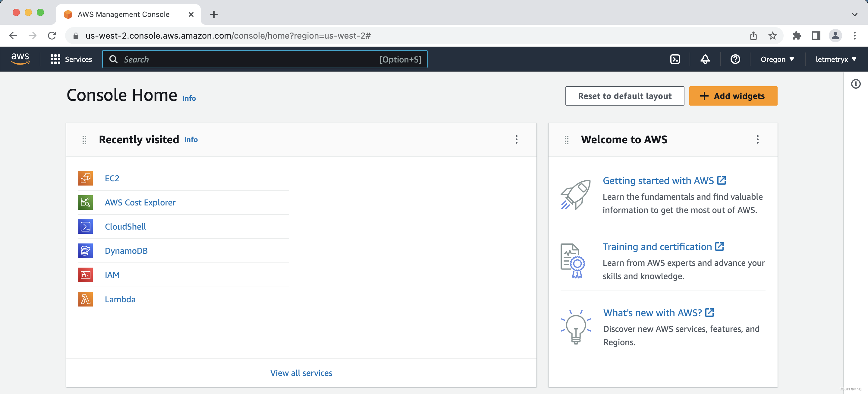Open the Lambda link
The image size is (868, 394).
point(120,299)
